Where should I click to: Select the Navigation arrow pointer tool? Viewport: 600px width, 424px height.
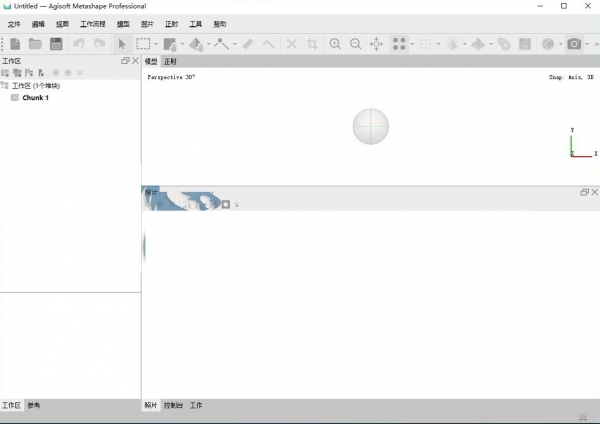(x=122, y=44)
